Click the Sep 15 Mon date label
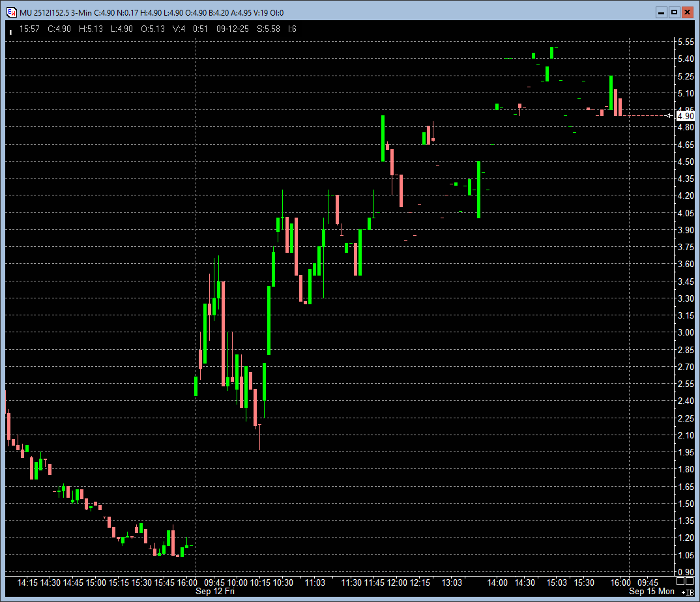 (652, 592)
